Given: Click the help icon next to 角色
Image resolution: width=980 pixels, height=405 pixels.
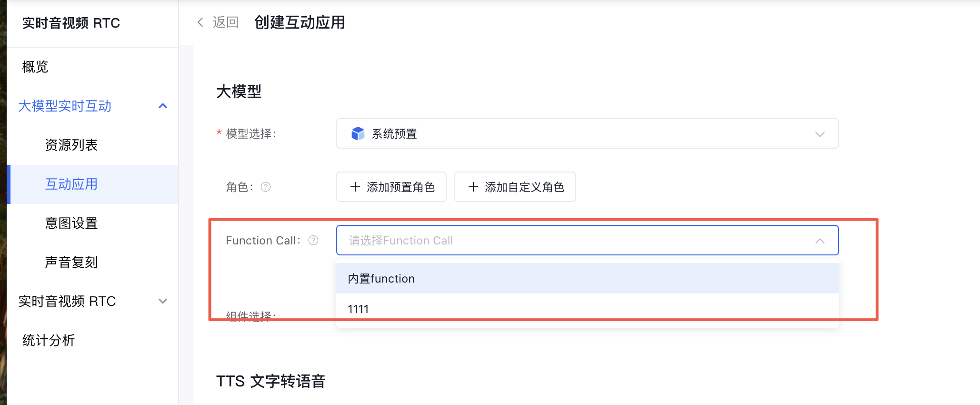Looking at the screenshot, I should click(266, 187).
